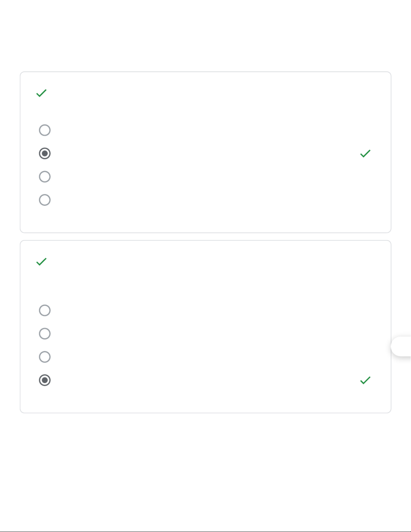This screenshot has width=411, height=532.
Task: Choose the third radio option in the first question
Action: (45, 177)
